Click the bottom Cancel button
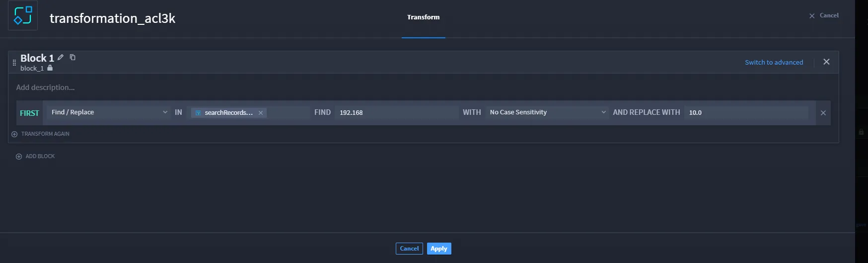868x263 pixels. point(409,249)
